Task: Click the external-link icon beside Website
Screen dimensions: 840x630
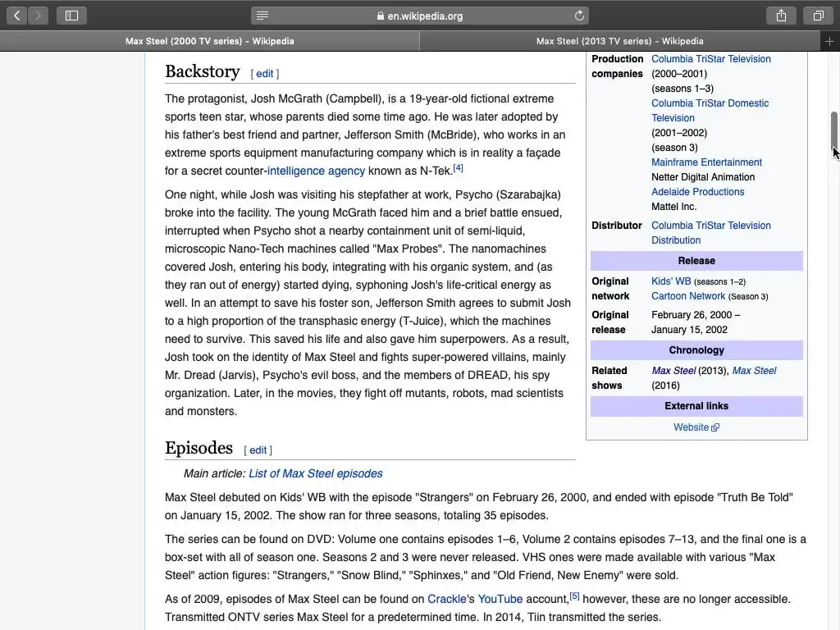Action: tap(715, 427)
